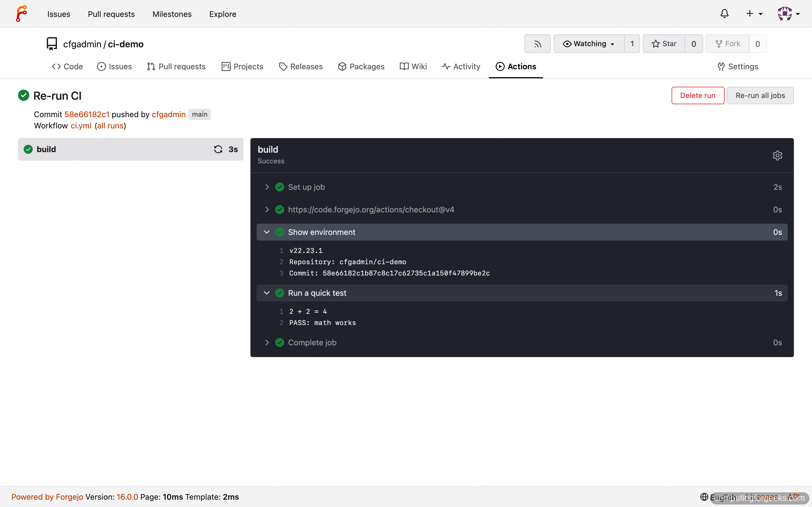This screenshot has width=812, height=507.
Task: Click the Delete run button
Action: (x=698, y=95)
